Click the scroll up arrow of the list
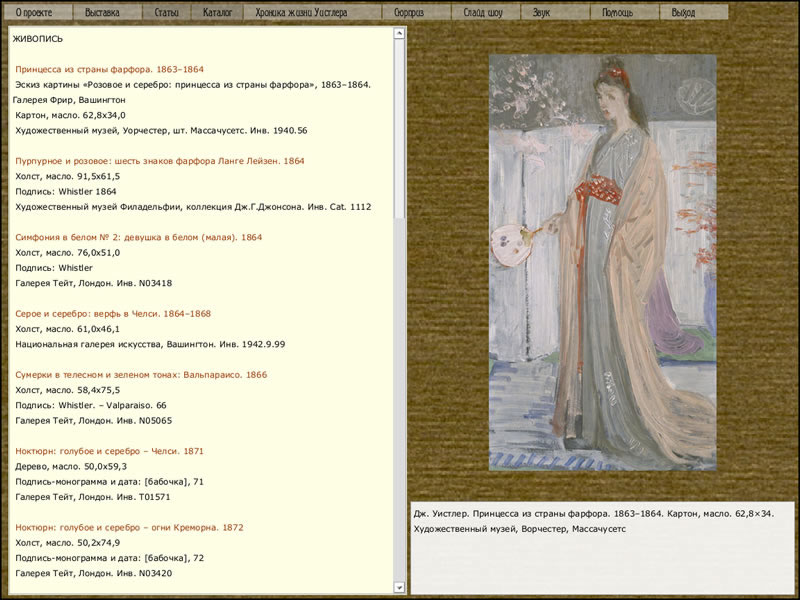The image size is (800, 600). 399,33
